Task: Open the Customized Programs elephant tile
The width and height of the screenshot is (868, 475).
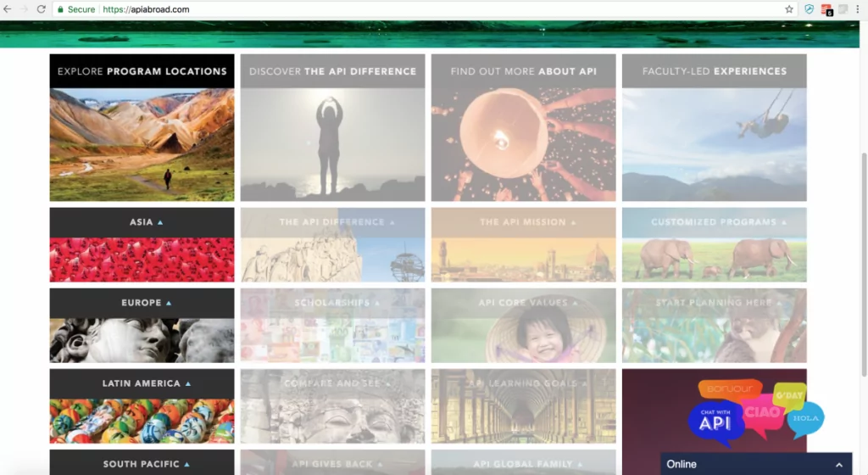Action: [714, 244]
